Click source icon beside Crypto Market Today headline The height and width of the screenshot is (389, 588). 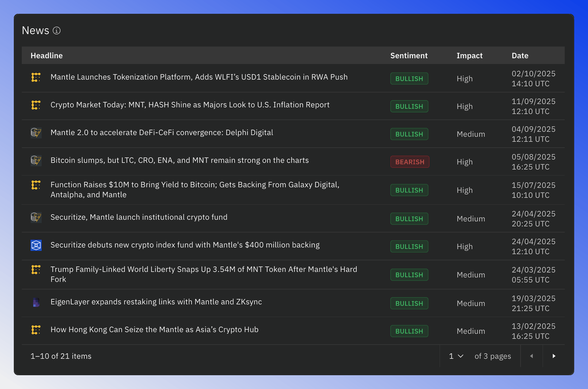tap(36, 105)
